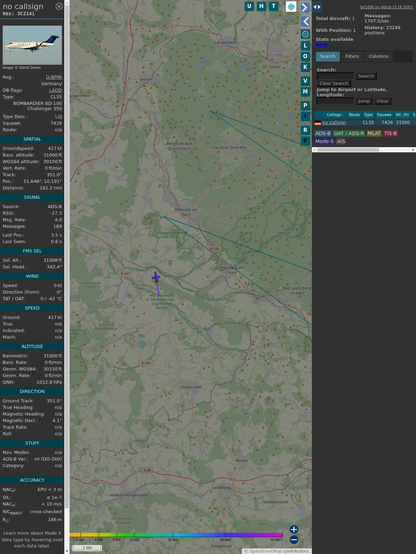Click the Mode-S legend label
Image resolution: width=416 pixels, height=554 pixels.
(x=324, y=141)
